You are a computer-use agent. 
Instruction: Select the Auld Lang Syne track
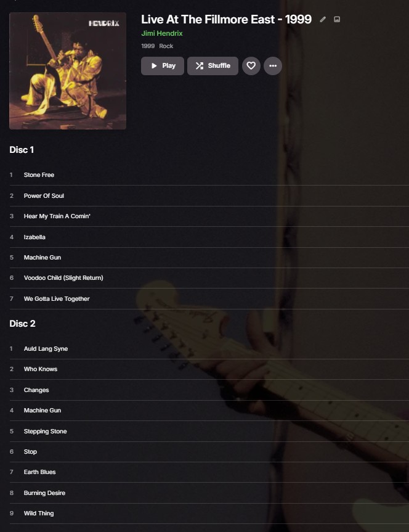209,349
